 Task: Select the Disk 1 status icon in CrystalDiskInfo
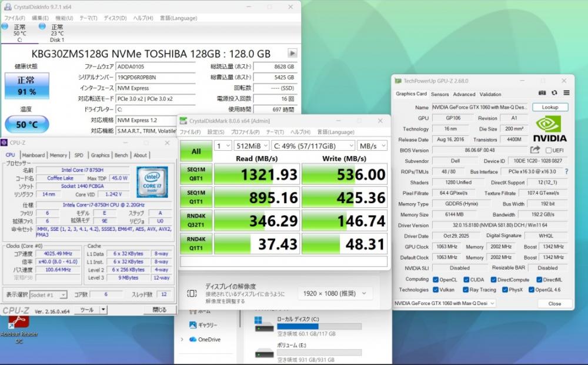[x=42, y=26]
